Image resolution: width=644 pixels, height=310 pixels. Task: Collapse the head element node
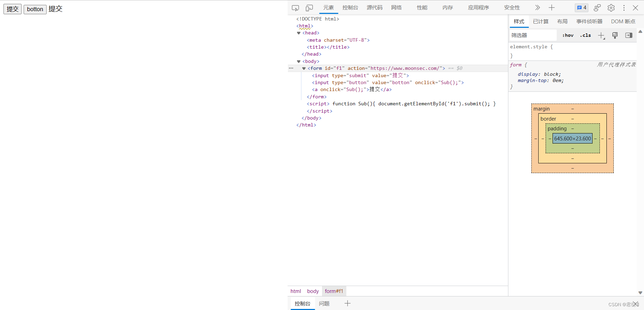pyautogui.click(x=298, y=33)
